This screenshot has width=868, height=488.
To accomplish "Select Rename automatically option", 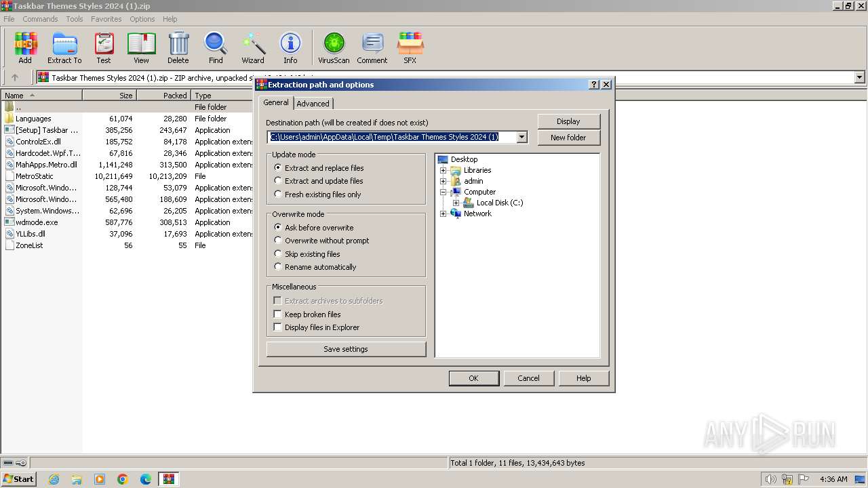I will 278,267.
